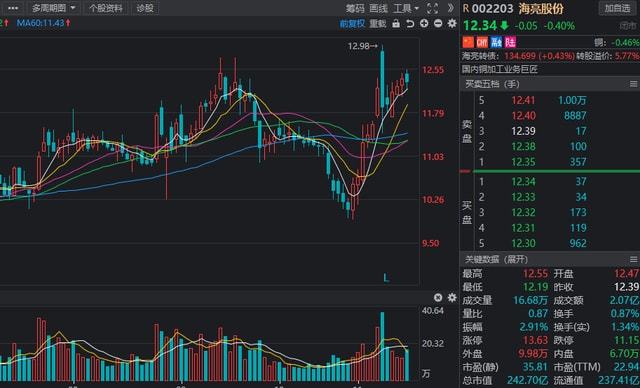Image resolution: width=640 pixels, height=388 pixels.
Task: Collapse side panel with double-chevron icon
Action: [451, 8]
